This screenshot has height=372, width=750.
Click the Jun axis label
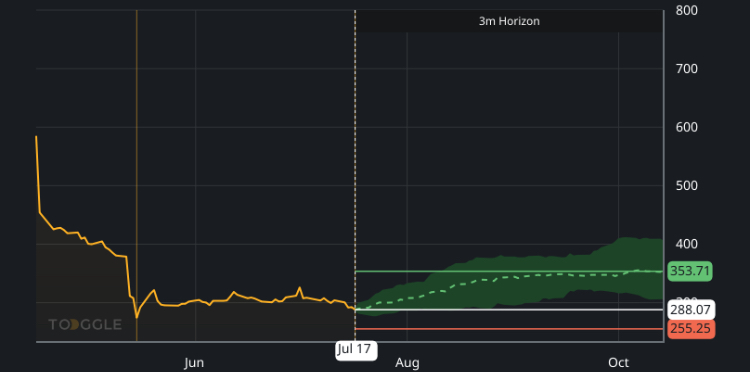pos(194,363)
